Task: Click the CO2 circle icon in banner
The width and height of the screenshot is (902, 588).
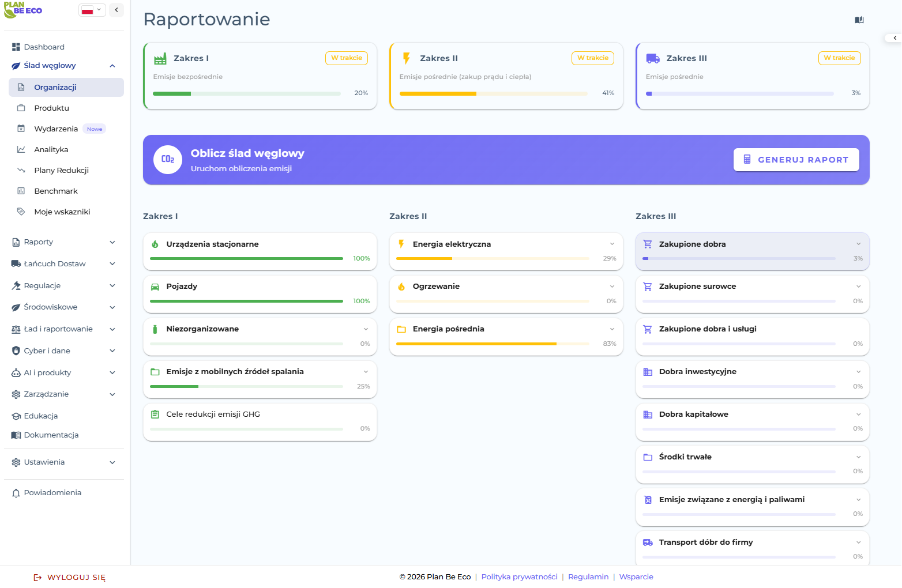Action: (x=168, y=160)
